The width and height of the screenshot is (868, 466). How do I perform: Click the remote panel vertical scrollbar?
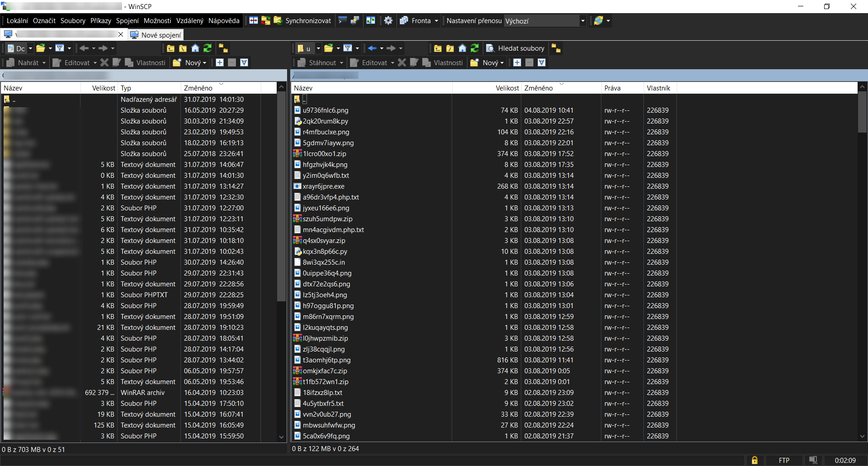click(862, 271)
